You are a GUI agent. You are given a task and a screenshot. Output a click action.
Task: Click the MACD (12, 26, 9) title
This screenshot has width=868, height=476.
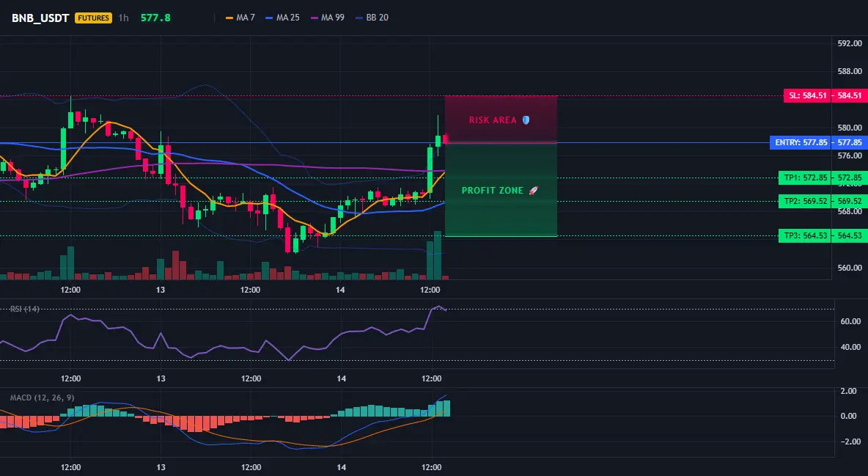[42, 398]
